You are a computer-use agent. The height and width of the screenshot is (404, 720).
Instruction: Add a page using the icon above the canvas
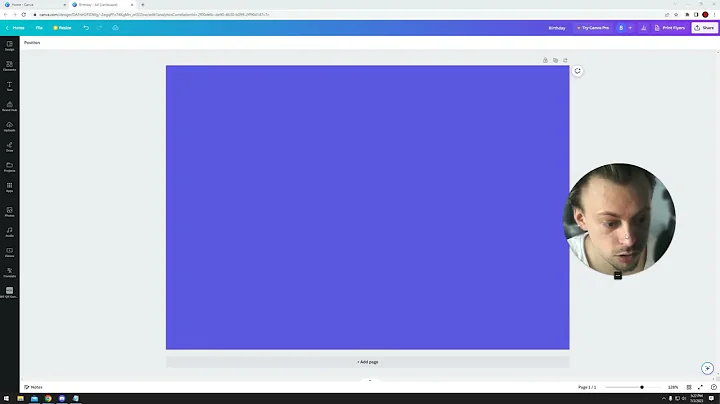click(565, 60)
